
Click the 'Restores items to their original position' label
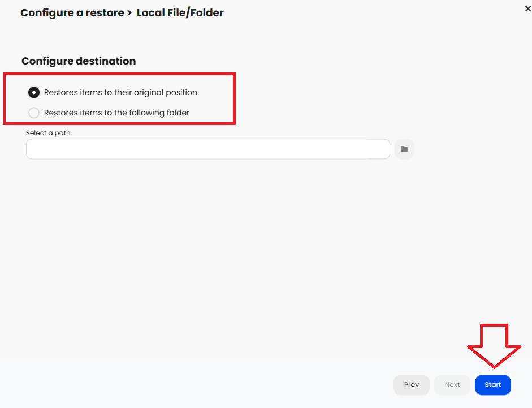pos(120,92)
